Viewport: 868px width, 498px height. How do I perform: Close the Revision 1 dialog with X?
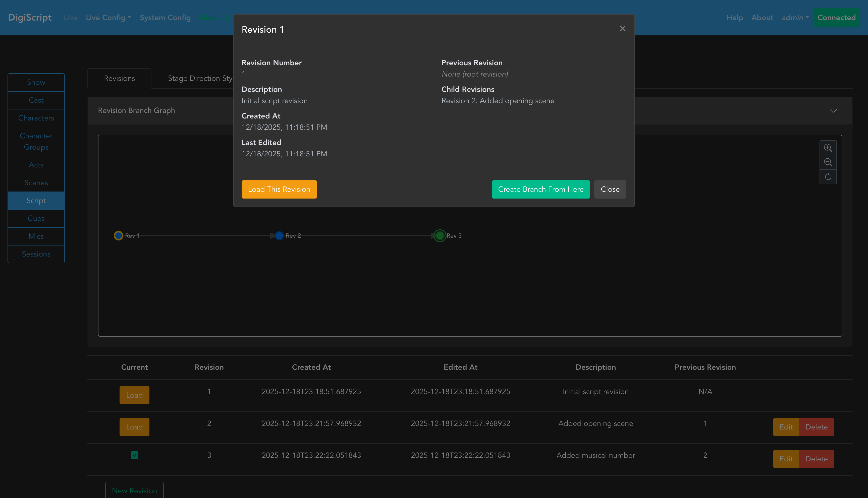point(622,29)
